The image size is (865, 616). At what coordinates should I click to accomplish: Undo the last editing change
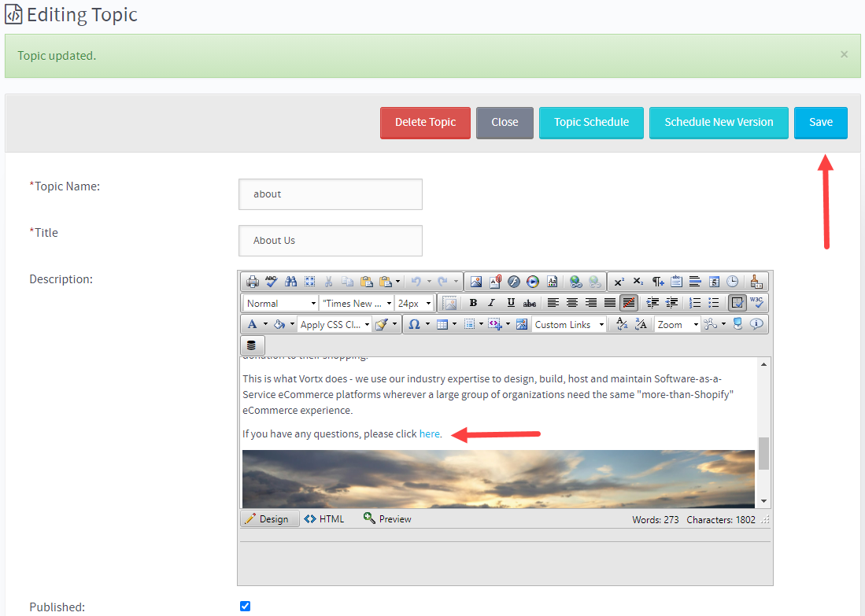click(416, 281)
